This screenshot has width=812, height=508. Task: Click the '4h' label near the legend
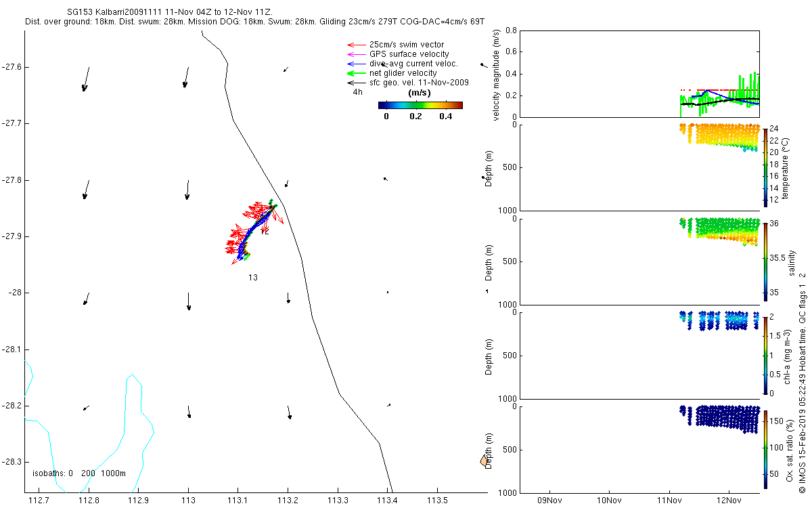pyautogui.click(x=357, y=92)
